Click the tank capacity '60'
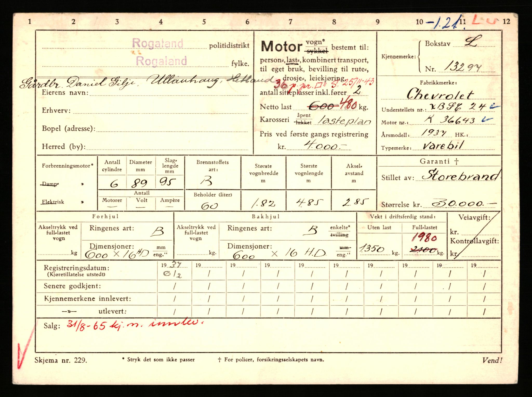The image size is (532, 397). (x=209, y=206)
